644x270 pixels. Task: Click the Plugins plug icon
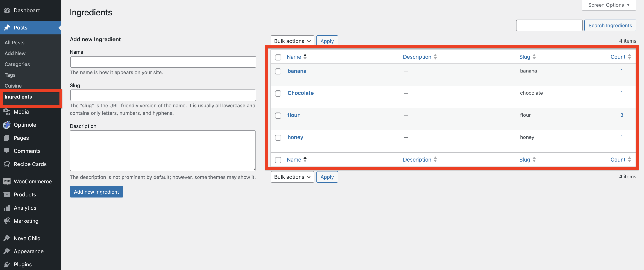[7, 264]
